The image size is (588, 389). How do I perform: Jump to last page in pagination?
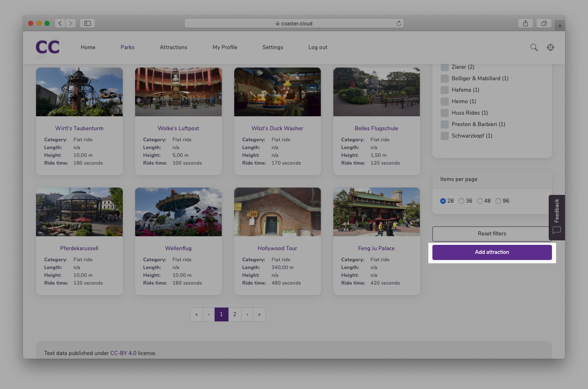[259, 314]
